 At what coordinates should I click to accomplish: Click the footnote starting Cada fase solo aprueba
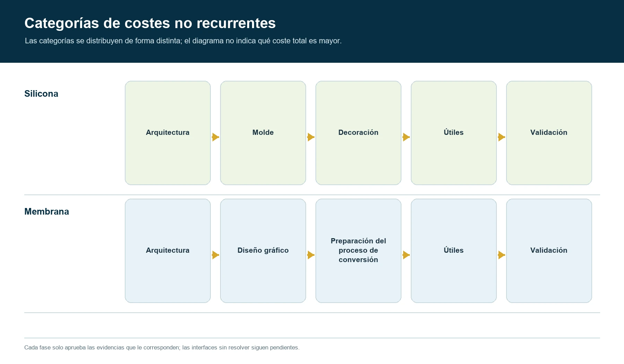coord(162,347)
